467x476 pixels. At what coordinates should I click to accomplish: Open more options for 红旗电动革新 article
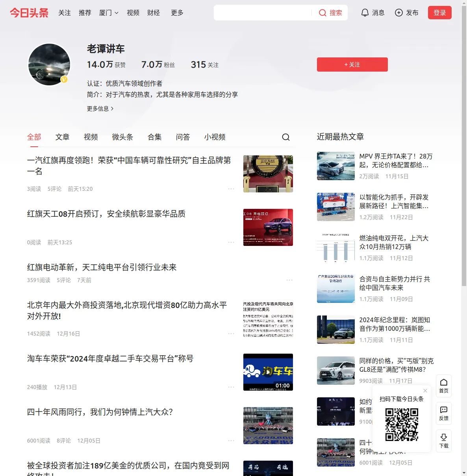pyautogui.click(x=289, y=280)
